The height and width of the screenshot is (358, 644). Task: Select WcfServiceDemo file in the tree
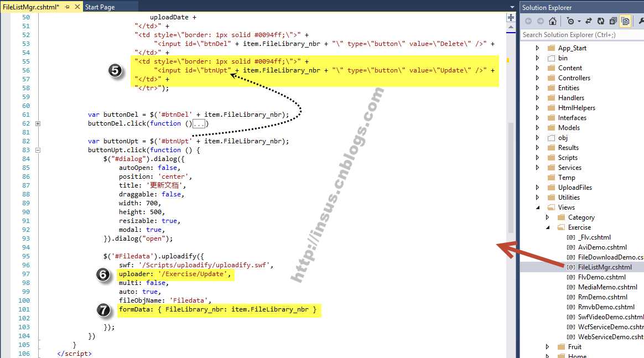pyautogui.click(x=610, y=327)
